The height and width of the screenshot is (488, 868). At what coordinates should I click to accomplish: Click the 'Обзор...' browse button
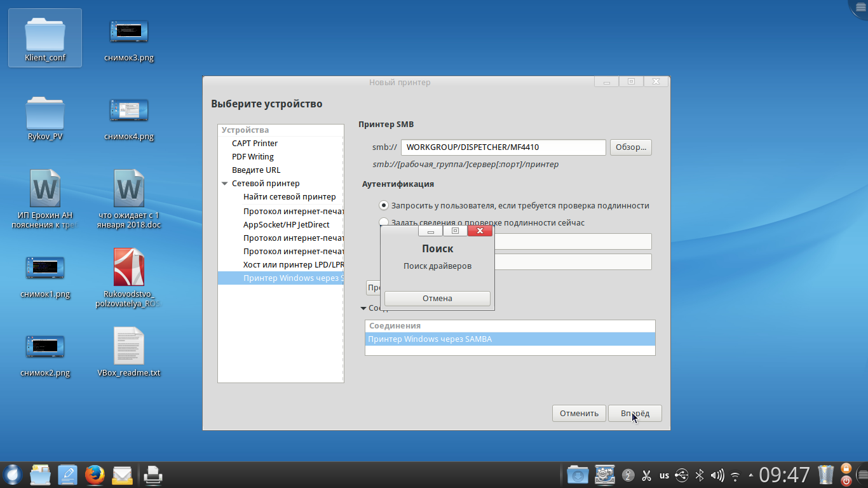[x=630, y=147]
